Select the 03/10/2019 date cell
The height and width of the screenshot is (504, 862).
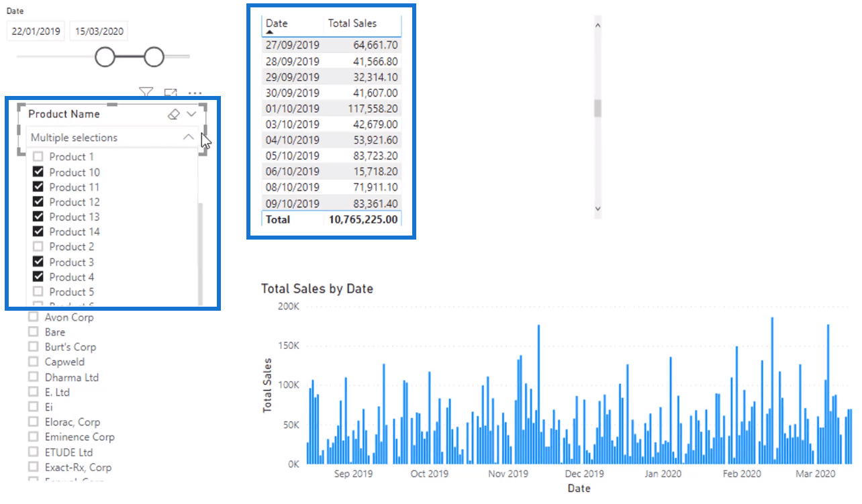click(292, 124)
